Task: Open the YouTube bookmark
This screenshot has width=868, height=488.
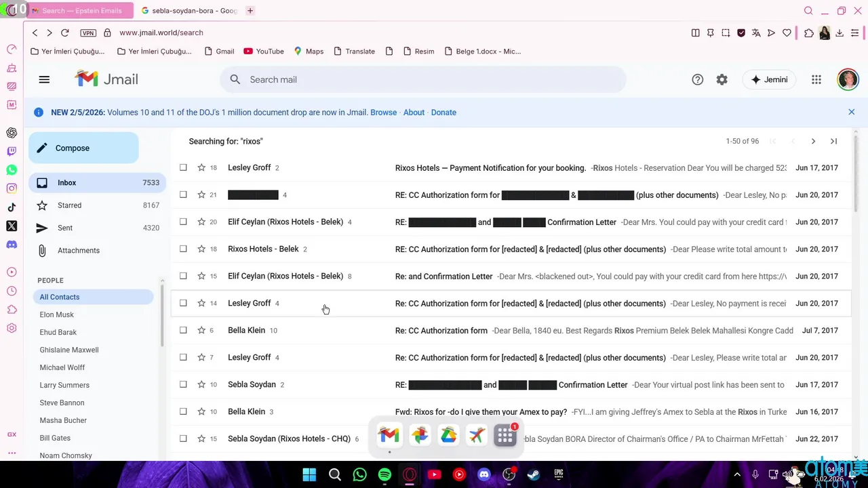Action: point(263,51)
